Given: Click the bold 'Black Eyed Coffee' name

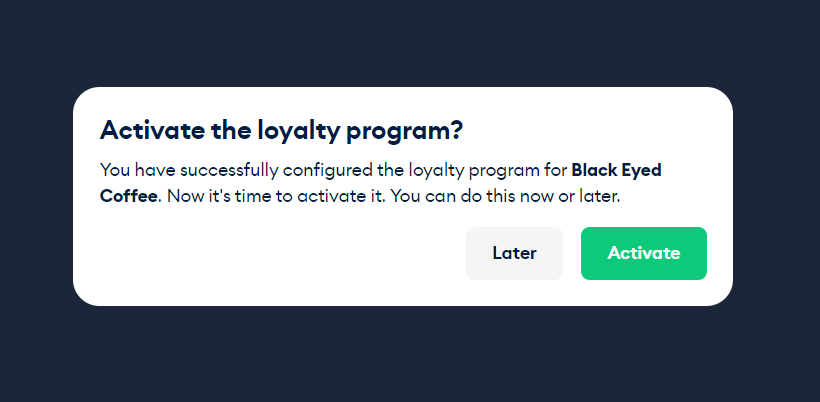Looking at the screenshot, I should 617,170.
